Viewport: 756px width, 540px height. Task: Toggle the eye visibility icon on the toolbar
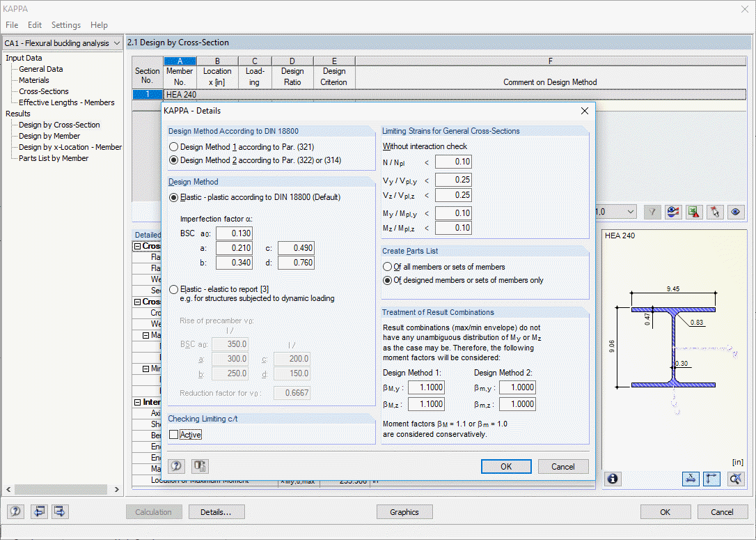click(734, 212)
